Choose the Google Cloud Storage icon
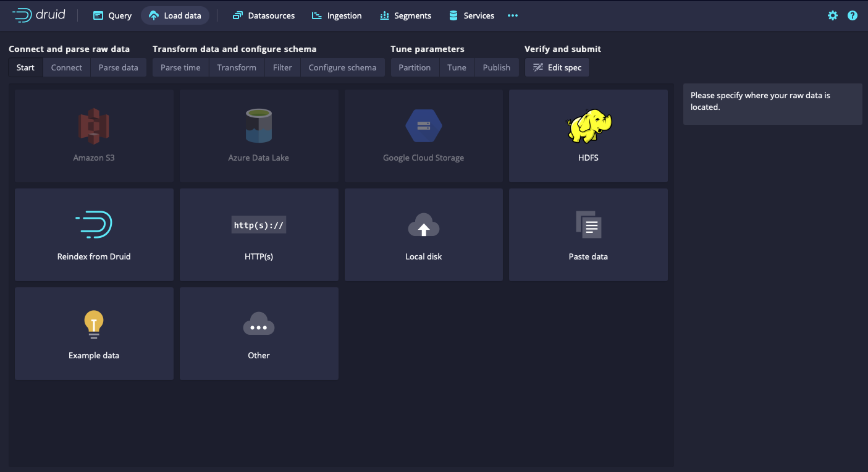Image resolution: width=868 pixels, height=472 pixels. (x=424, y=125)
